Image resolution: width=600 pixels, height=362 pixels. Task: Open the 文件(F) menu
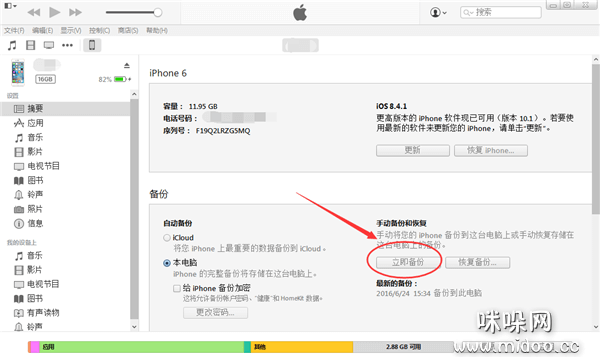click(x=14, y=30)
